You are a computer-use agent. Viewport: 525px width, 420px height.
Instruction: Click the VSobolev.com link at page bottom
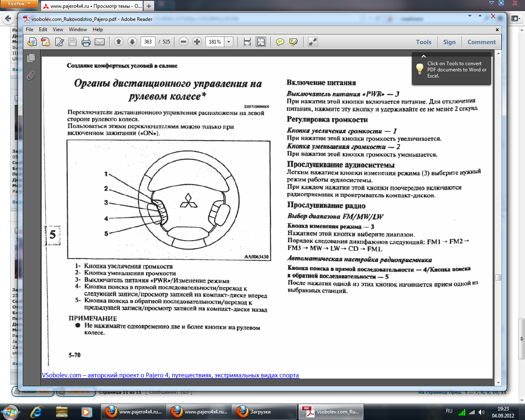(x=170, y=375)
